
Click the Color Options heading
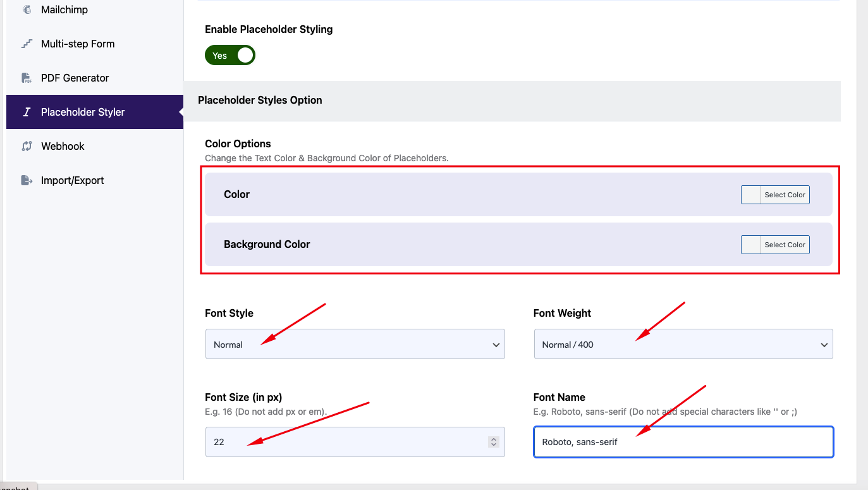[x=238, y=144]
